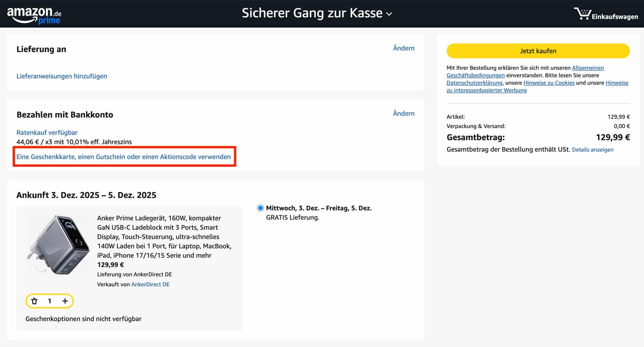This screenshot has width=644, height=347.
Task: Use a Geschenkkarte, Gutschein oder Aktionscode link
Action: [x=123, y=157]
